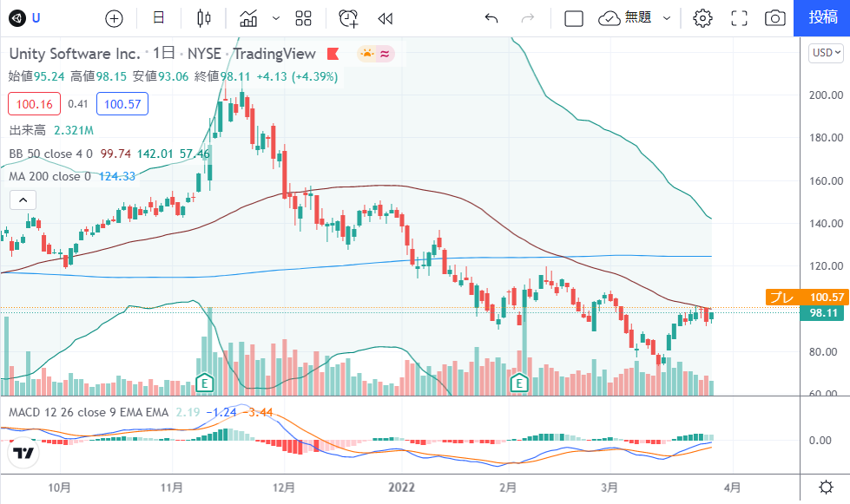Take a chart snapshot with camera icon
Screen dimensions: 850x504
click(x=775, y=18)
